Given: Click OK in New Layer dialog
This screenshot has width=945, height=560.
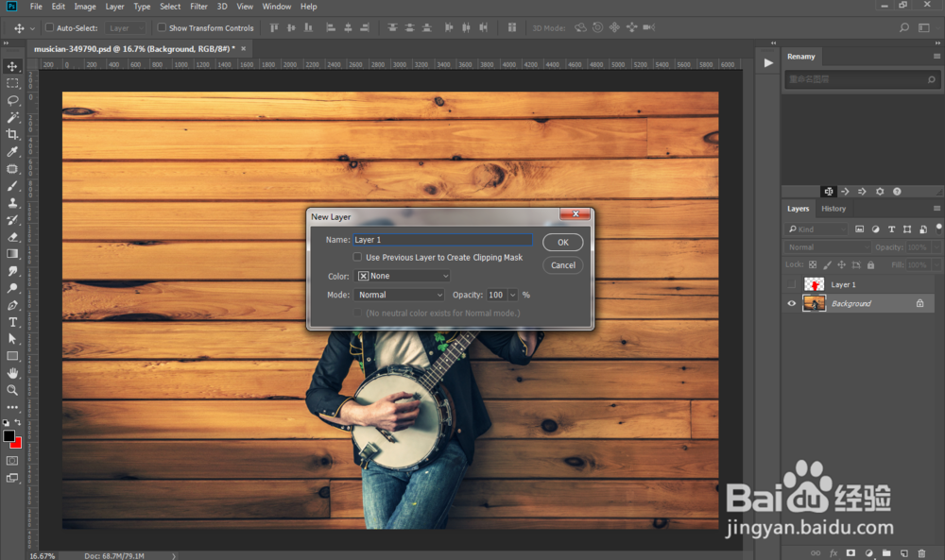Looking at the screenshot, I should [x=563, y=242].
